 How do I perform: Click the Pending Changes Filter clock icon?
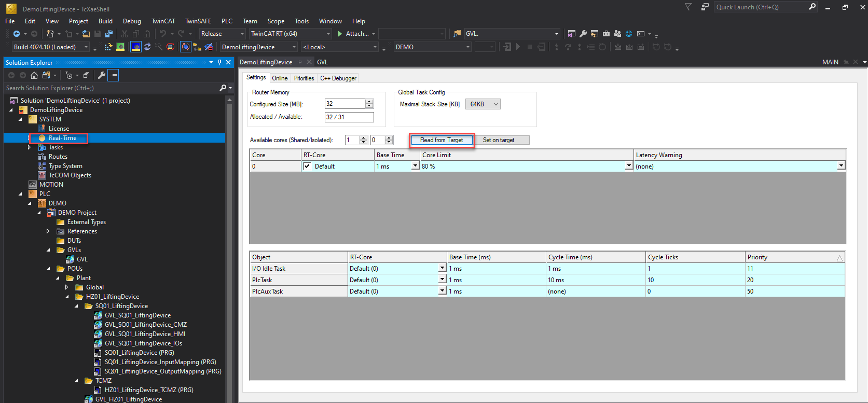[x=68, y=75]
